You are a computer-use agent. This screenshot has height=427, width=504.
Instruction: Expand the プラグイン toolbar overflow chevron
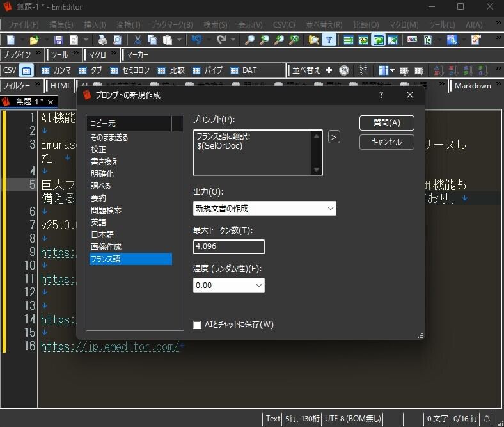(x=38, y=52)
